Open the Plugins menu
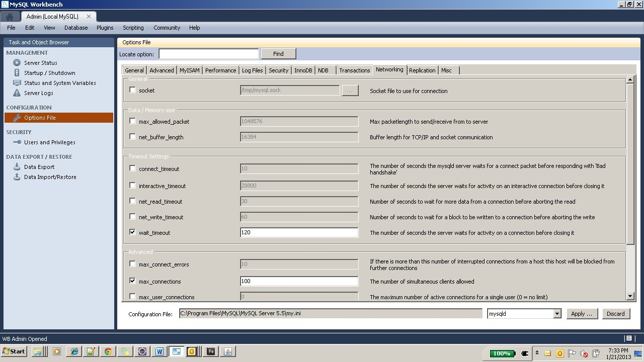This screenshot has height=362, width=644. point(105,28)
